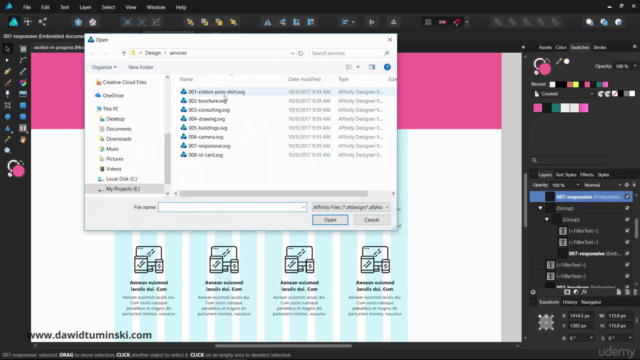Toggle the lock icon in Layers panel
The width and height of the screenshot is (640, 360).
[634, 185]
